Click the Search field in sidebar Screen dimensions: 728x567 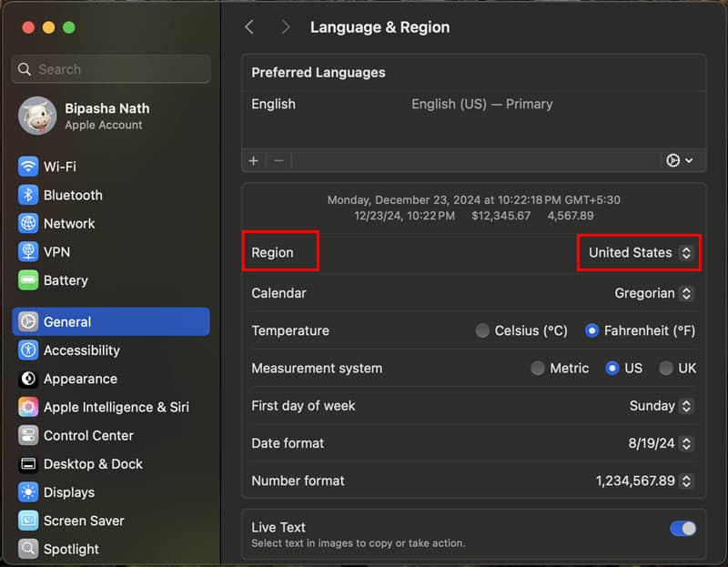111,69
